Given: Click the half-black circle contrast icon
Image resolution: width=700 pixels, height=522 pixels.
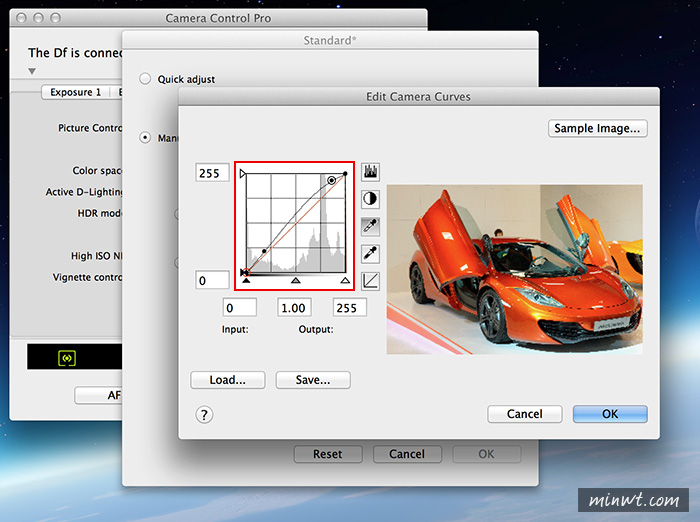Looking at the screenshot, I should (x=370, y=199).
